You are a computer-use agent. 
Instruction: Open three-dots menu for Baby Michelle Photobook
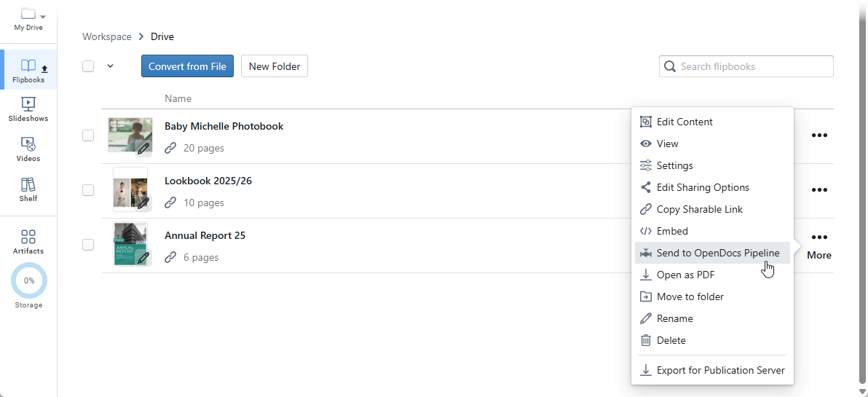819,135
